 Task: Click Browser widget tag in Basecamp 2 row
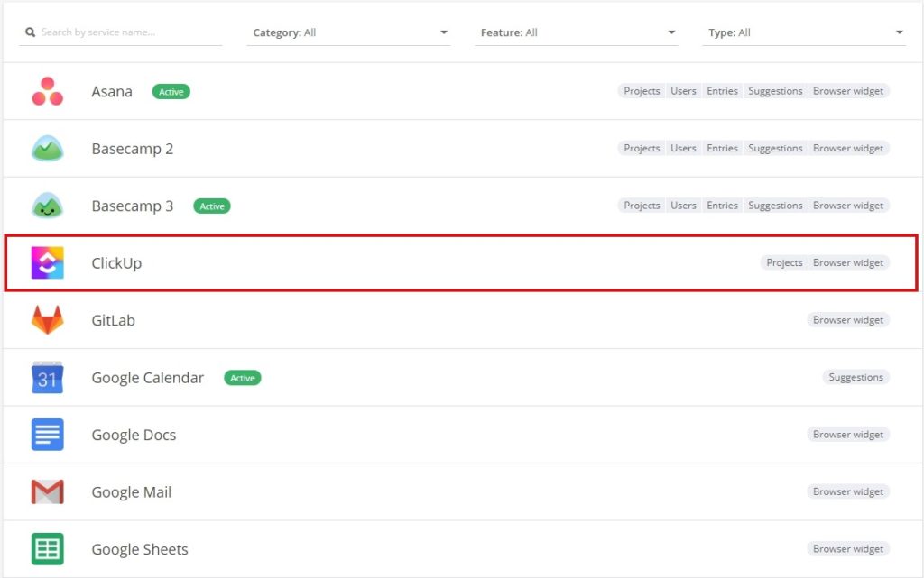[848, 148]
